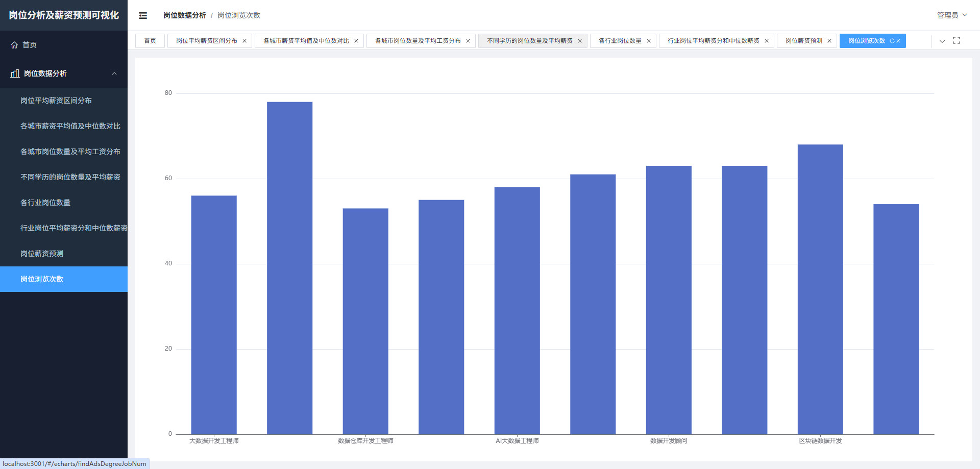Click the AI大数据工程师 bar
Image resolution: width=980 pixels, height=469 pixels.
(x=517, y=311)
